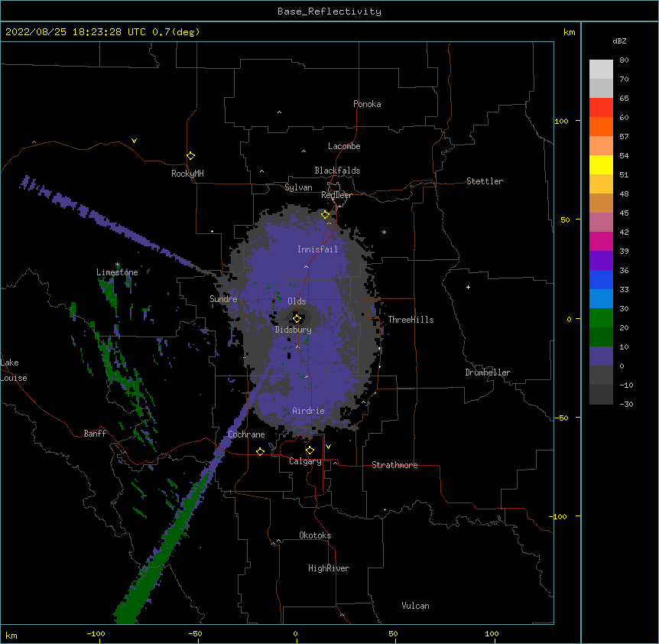
Task: Click the white caret marker south of Ponoka
Action: [x=279, y=112]
